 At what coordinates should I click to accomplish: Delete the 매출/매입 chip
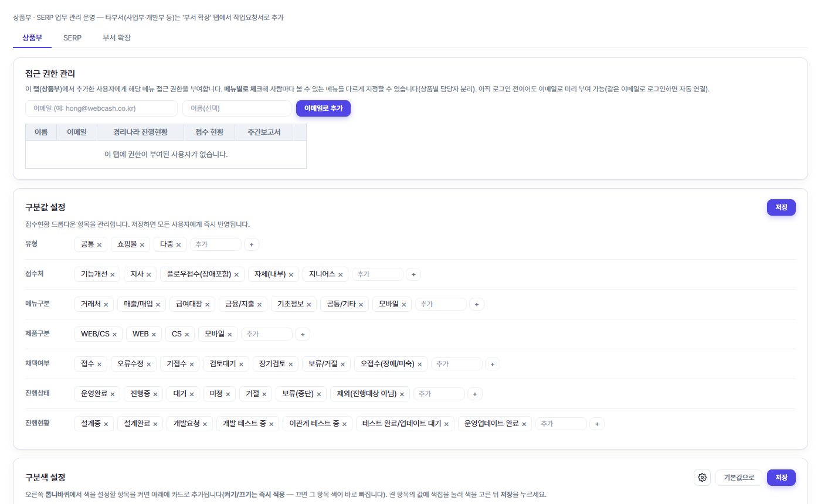[x=158, y=304]
